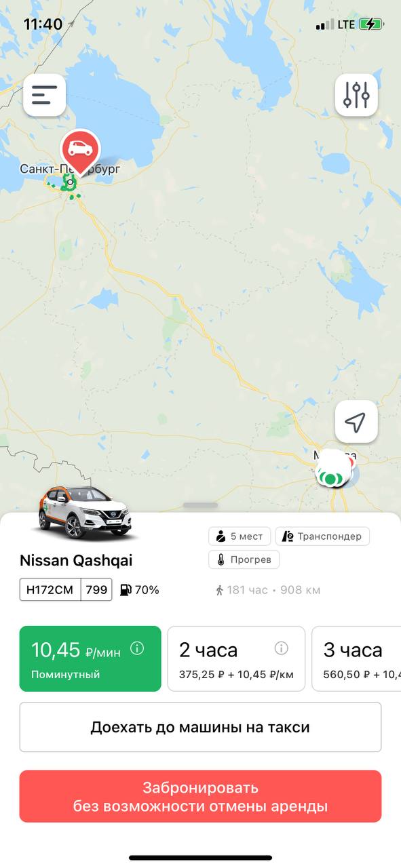Tap the Транспондер feature tag
Image resolution: width=401 pixels, height=868 pixels.
click(x=322, y=536)
